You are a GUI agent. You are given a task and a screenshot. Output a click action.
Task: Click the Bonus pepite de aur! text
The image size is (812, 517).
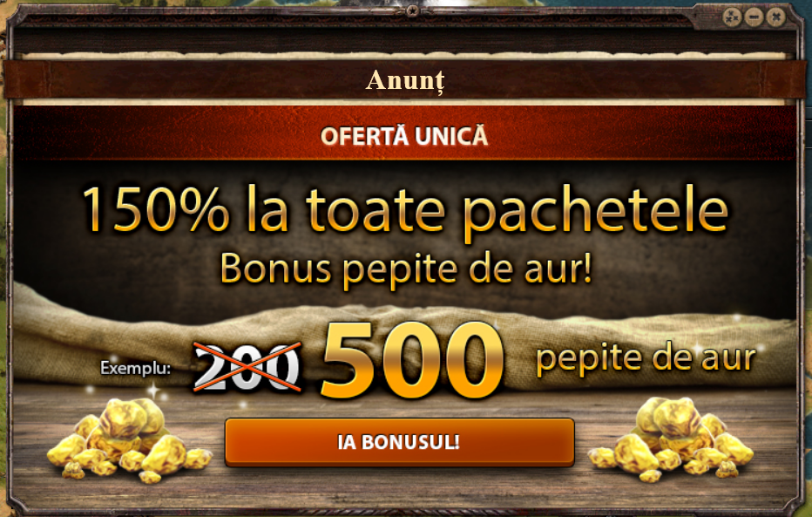[405, 269]
